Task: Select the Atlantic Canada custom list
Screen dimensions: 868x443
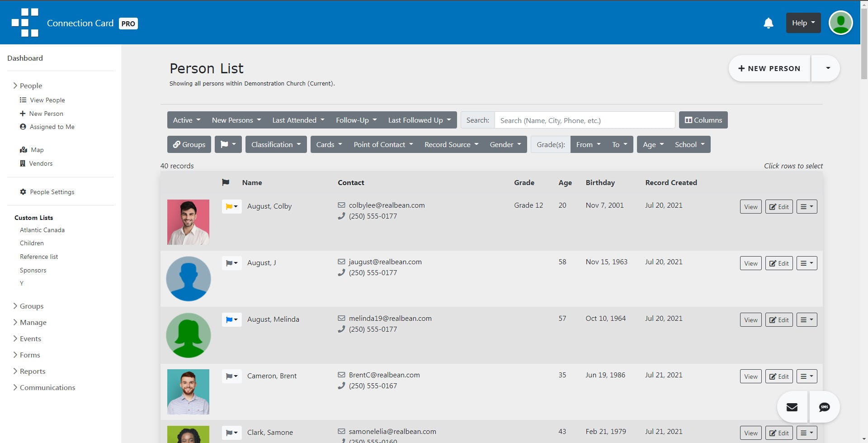Action: [42, 229]
